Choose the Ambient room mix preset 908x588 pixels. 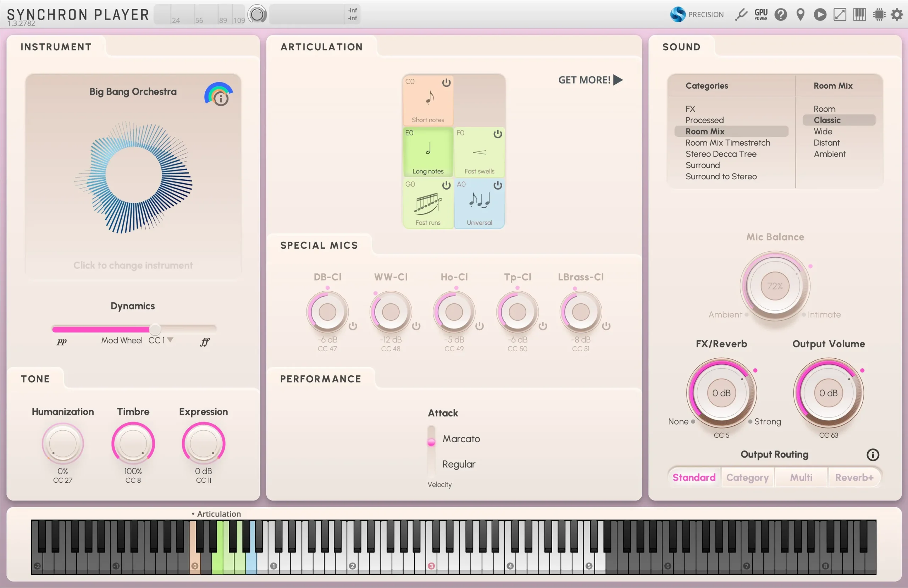(x=829, y=154)
